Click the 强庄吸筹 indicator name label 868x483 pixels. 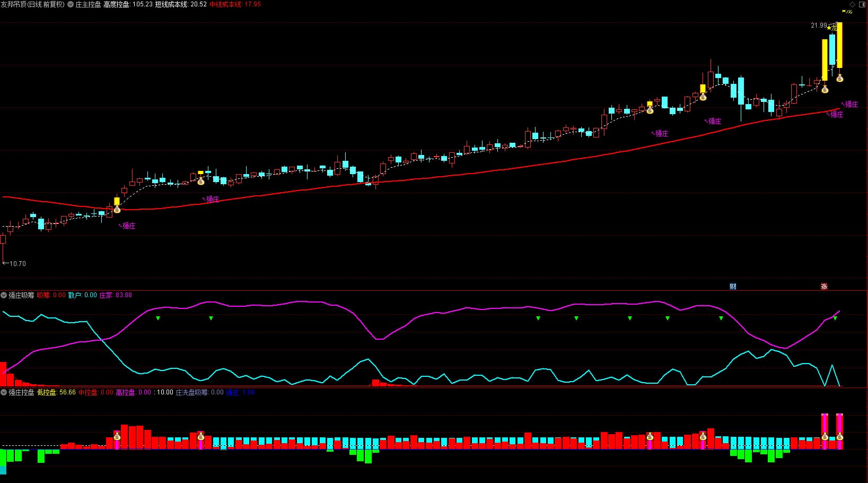(x=21, y=295)
